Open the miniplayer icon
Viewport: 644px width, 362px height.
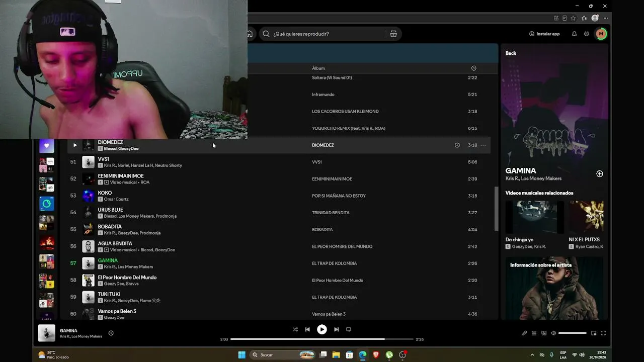tap(594, 333)
